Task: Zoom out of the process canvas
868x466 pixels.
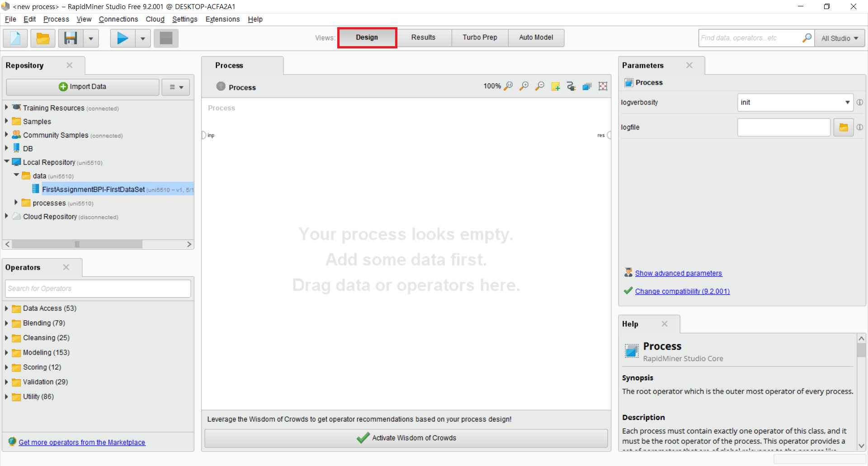Action: (540, 86)
